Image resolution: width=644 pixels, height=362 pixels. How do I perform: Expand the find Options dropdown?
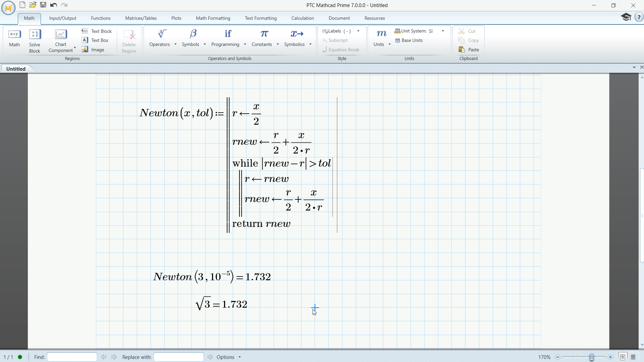239,357
